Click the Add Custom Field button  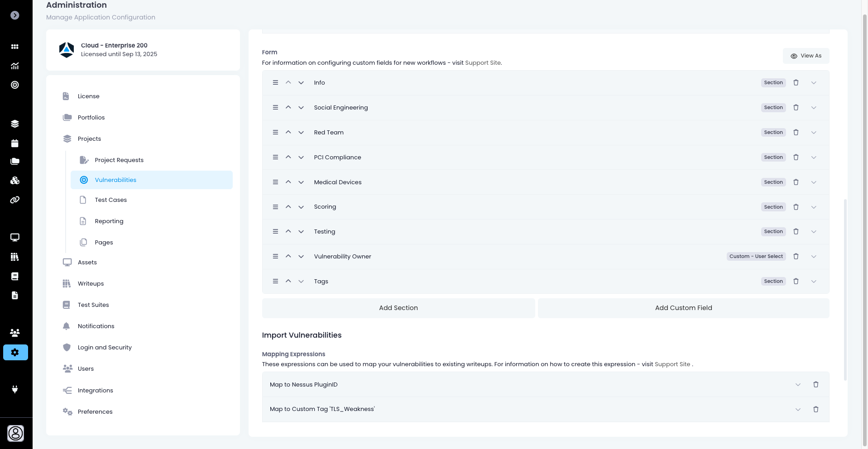pyautogui.click(x=683, y=308)
